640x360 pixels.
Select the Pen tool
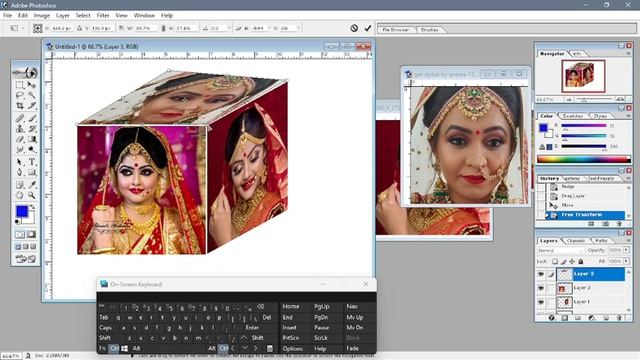pyautogui.click(x=20, y=172)
